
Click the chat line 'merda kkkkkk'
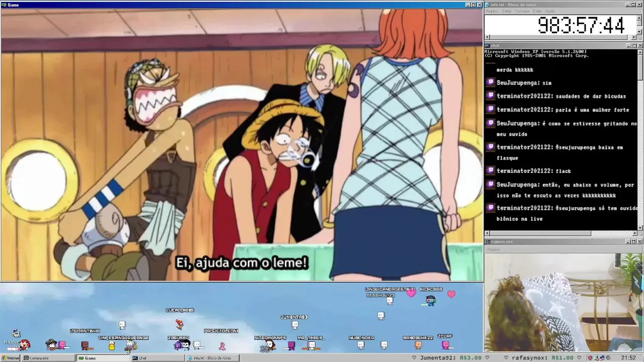[x=515, y=70]
